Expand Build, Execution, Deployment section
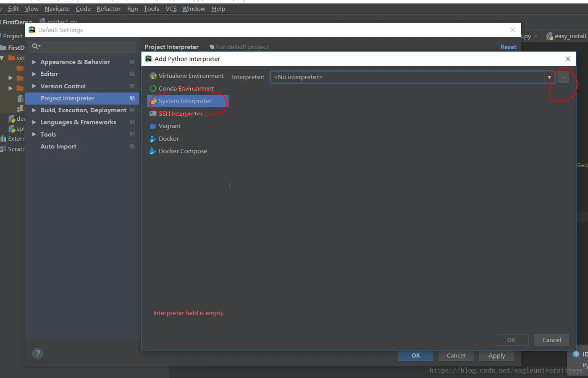This screenshot has width=588, height=378. tap(34, 111)
